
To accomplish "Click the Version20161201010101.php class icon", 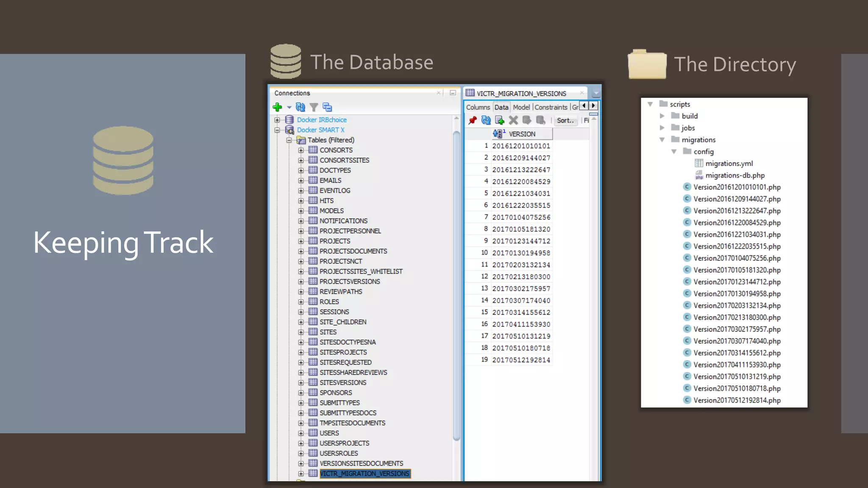I will [687, 187].
